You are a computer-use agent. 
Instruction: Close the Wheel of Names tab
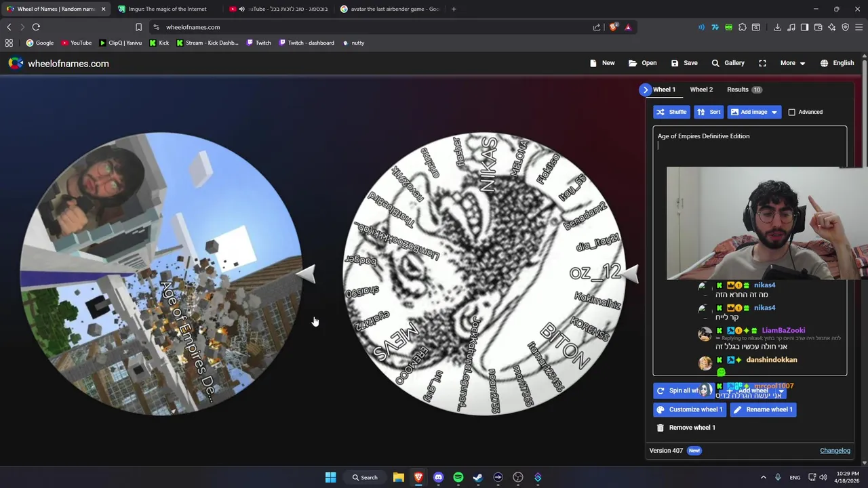(103, 9)
